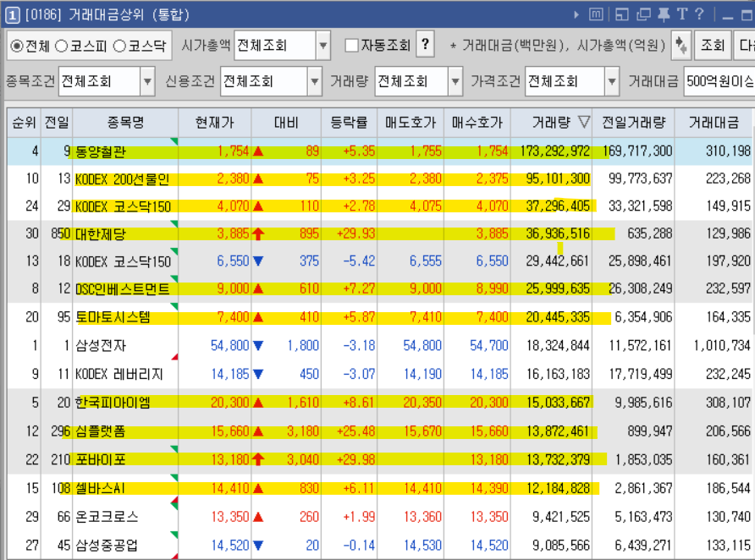Sort by the 등락률 column header
755x560 pixels.
[x=349, y=123]
